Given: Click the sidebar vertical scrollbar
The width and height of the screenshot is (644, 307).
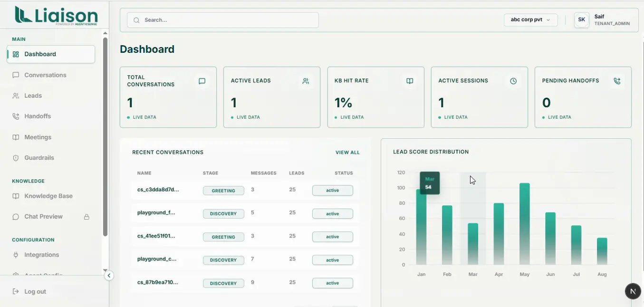Looking at the screenshot, I should pos(105,137).
